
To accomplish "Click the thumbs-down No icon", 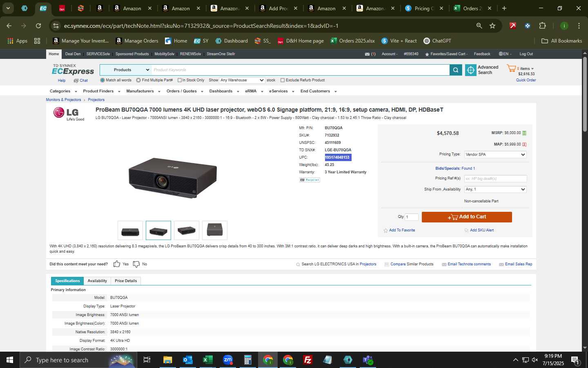I will [x=136, y=264].
